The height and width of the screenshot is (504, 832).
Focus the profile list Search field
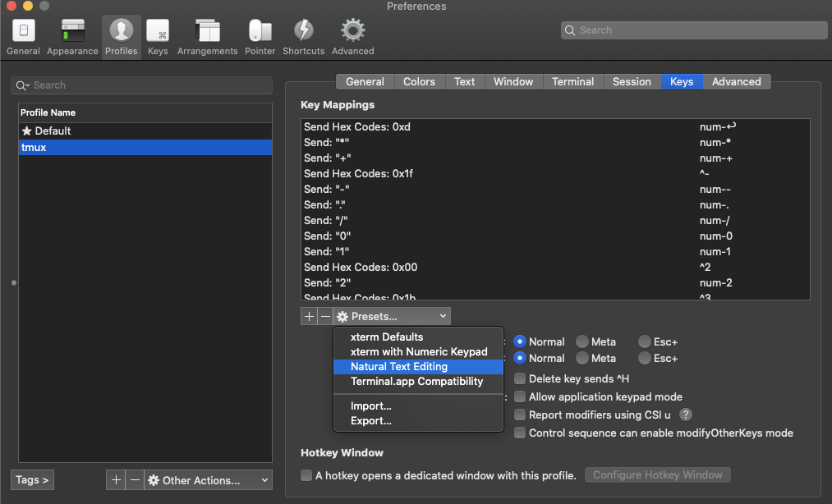tap(141, 85)
